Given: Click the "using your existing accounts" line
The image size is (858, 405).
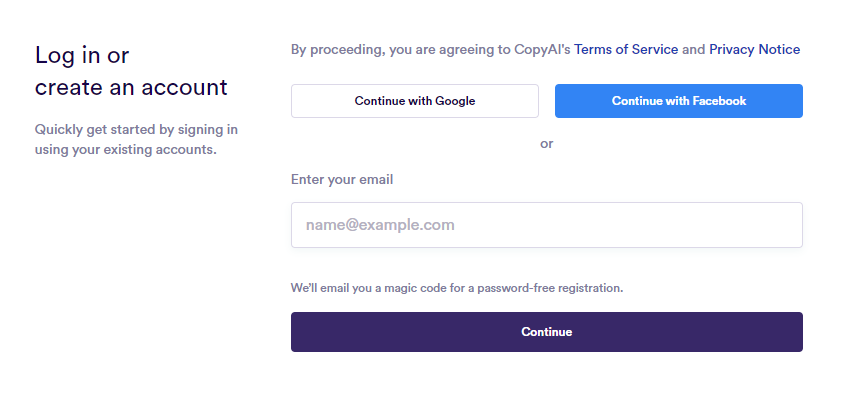Looking at the screenshot, I should (x=126, y=151).
